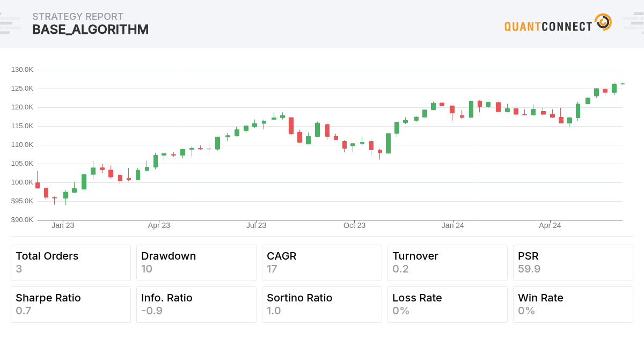Viewport: 644px width, 339px height.
Task: Click the Loss Rate stat label
Action: point(417,298)
